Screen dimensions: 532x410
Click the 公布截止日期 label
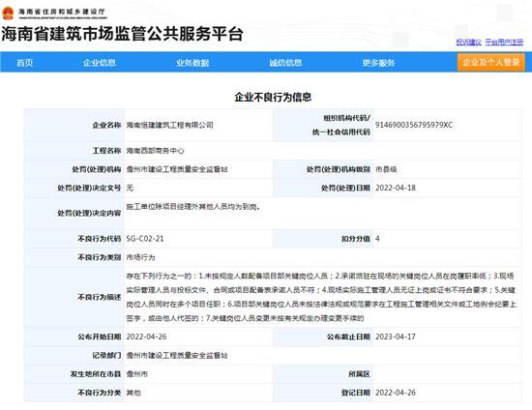pyautogui.click(x=348, y=337)
